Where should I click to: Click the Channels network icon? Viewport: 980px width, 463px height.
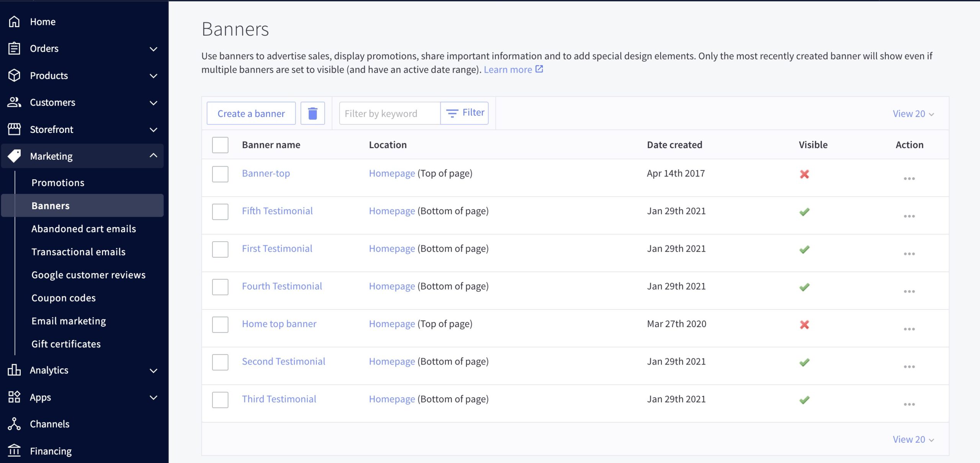coord(14,424)
